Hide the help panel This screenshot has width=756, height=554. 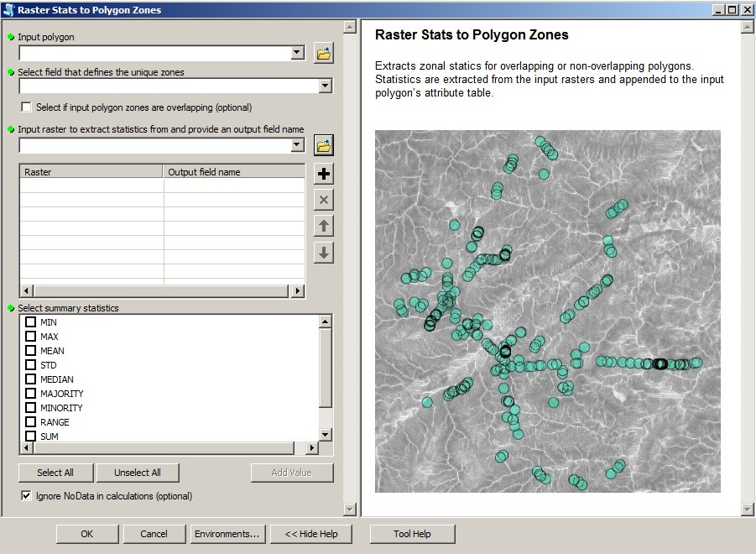pos(311,534)
